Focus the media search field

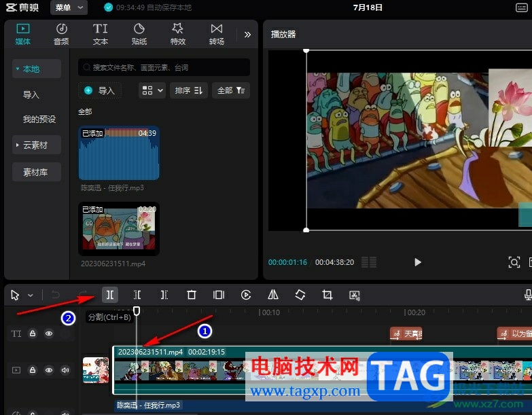click(164, 67)
